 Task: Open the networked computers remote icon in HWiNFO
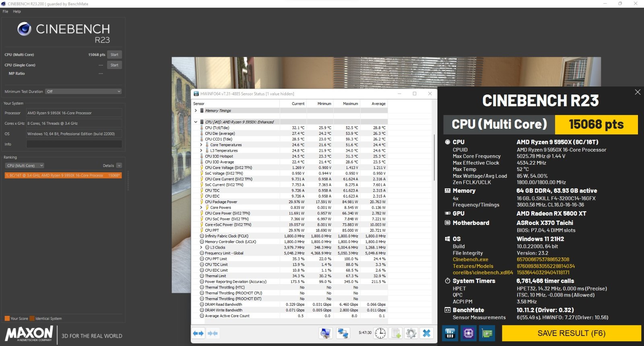tap(343, 333)
